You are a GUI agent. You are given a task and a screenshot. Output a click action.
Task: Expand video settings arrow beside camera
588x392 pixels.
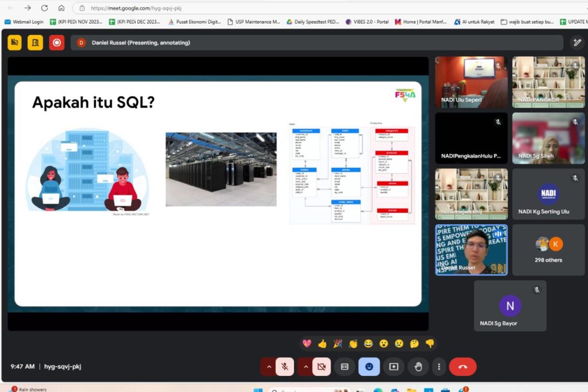pyautogui.click(x=305, y=366)
